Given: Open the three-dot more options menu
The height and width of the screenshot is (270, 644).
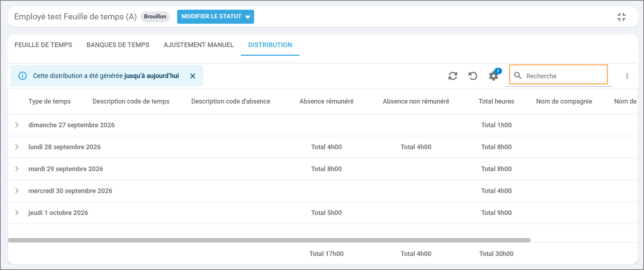Looking at the screenshot, I should [x=627, y=76].
